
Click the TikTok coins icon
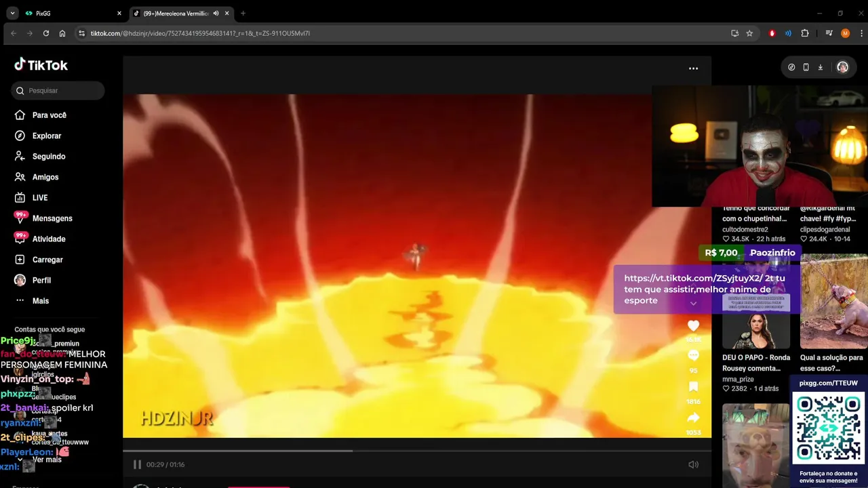tap(791, 67)
